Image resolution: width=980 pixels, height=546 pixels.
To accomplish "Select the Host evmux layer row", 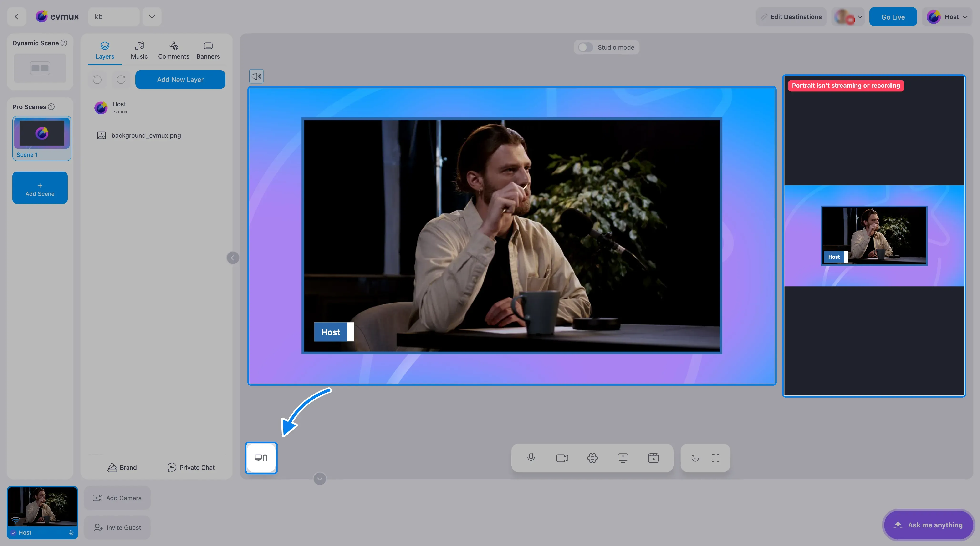I will point(157,108).
